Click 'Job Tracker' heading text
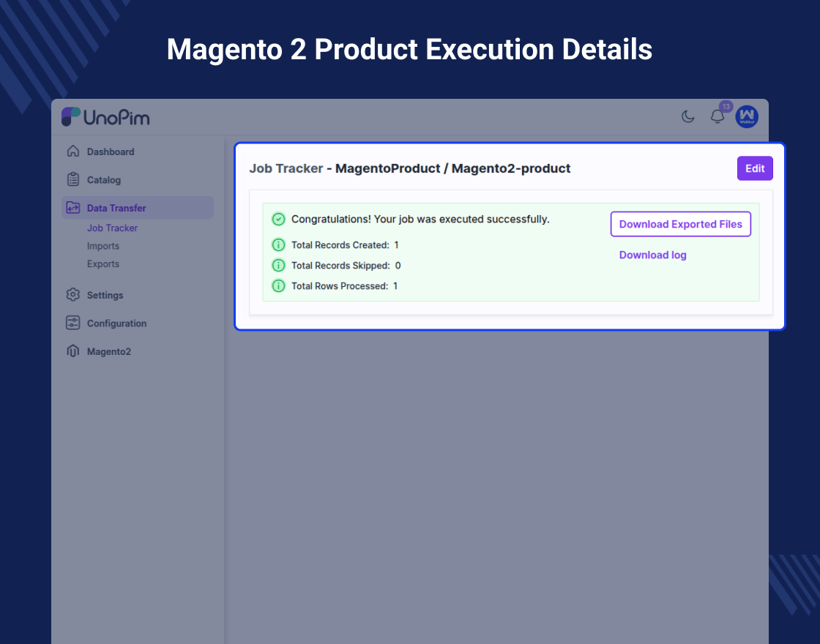The width and height of the screenshot is (820, 644). 286,168
